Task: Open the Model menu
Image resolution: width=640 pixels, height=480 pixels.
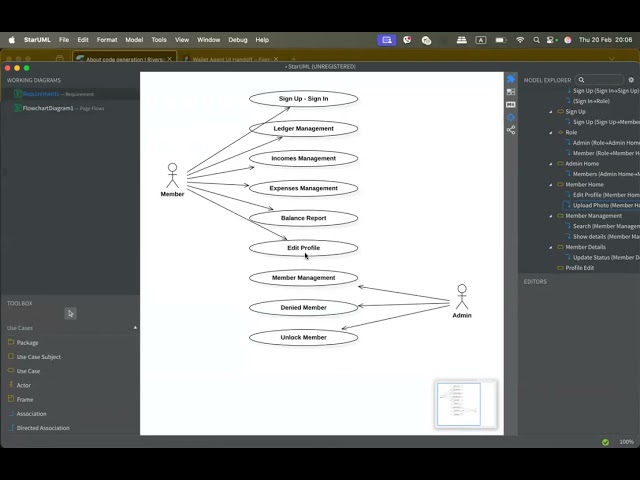Action: point(134,40)
